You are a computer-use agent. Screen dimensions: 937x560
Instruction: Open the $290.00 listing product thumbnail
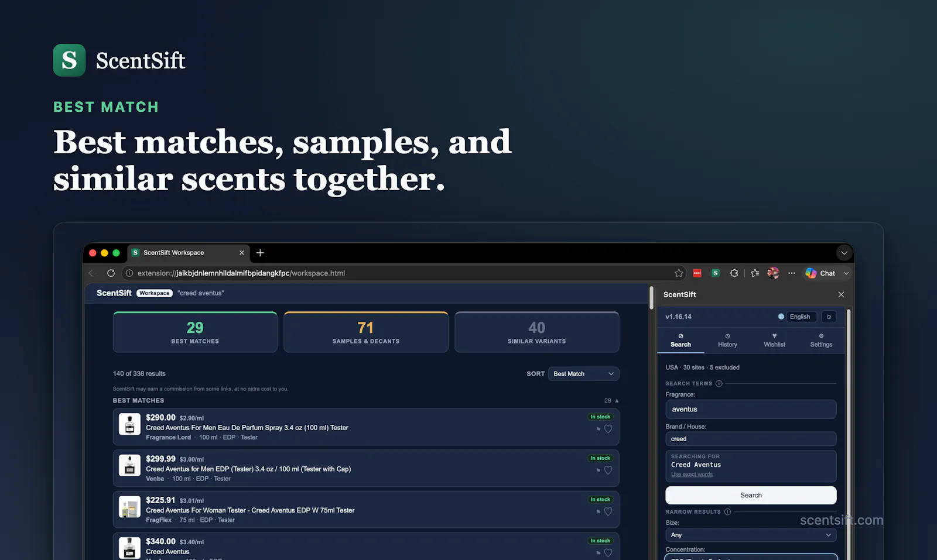click(x=129, y=424)
